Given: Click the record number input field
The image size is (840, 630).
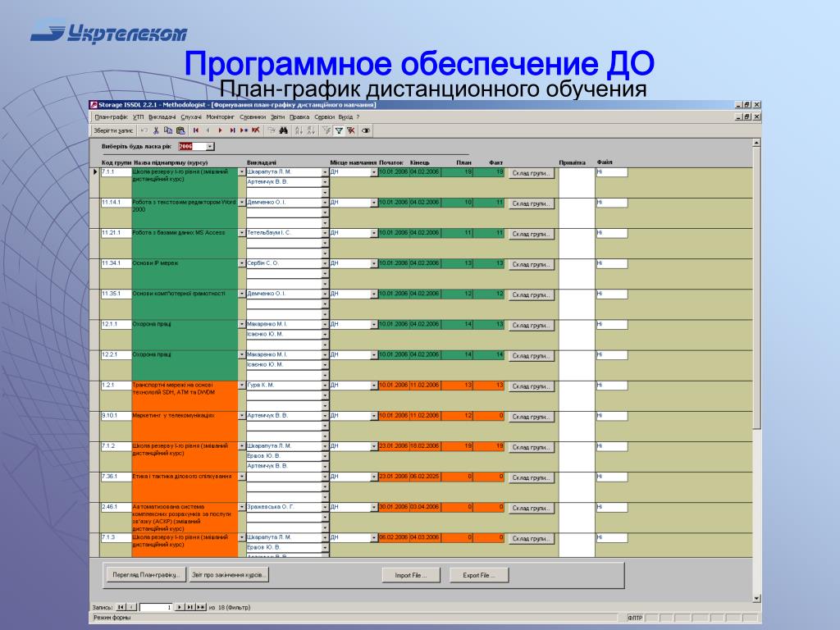Looking at the screenshot, I should (156, 607).
